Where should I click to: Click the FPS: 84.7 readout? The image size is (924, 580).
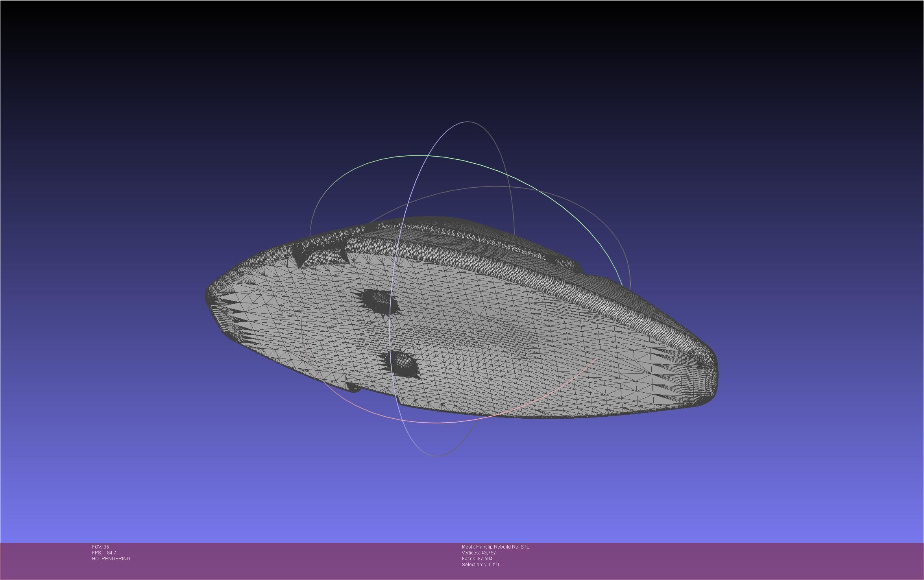coord(104,553)
